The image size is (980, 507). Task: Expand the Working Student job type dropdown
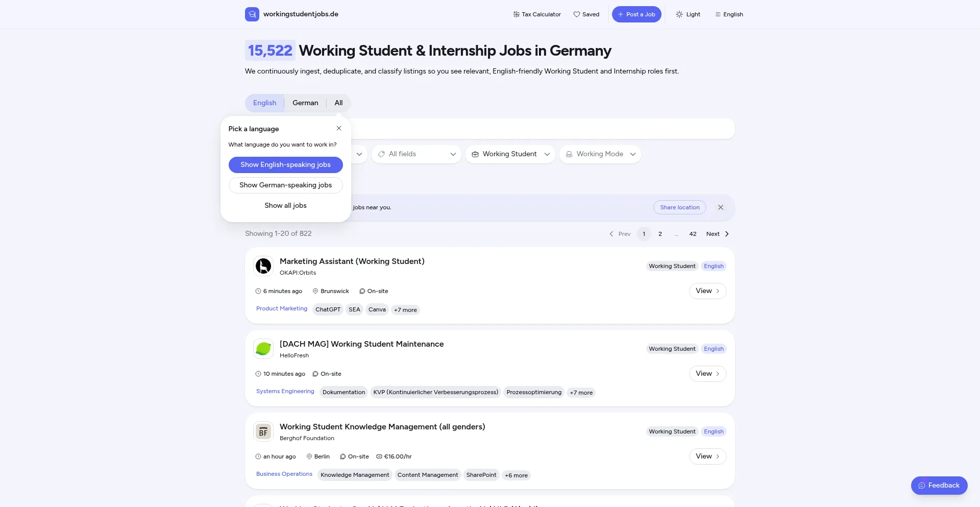510,154
